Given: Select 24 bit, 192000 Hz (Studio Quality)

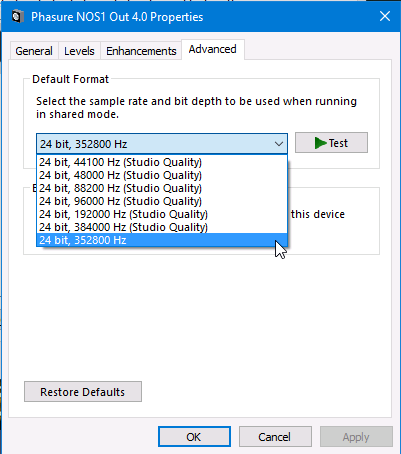Looking at the screenshot, I should tap(162, 214).
